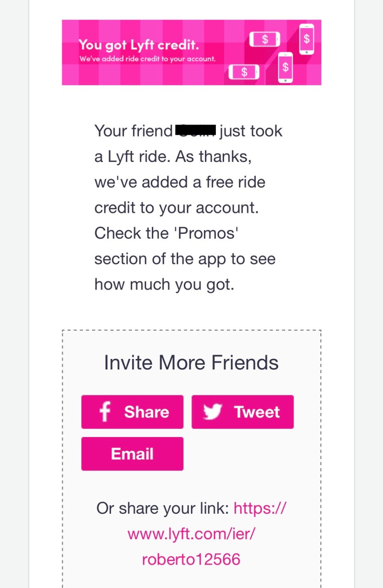Click the Facebook logo on Share button
Viewport: 383px width, 588px height.
pyautogui.click(x=104, y=412)
